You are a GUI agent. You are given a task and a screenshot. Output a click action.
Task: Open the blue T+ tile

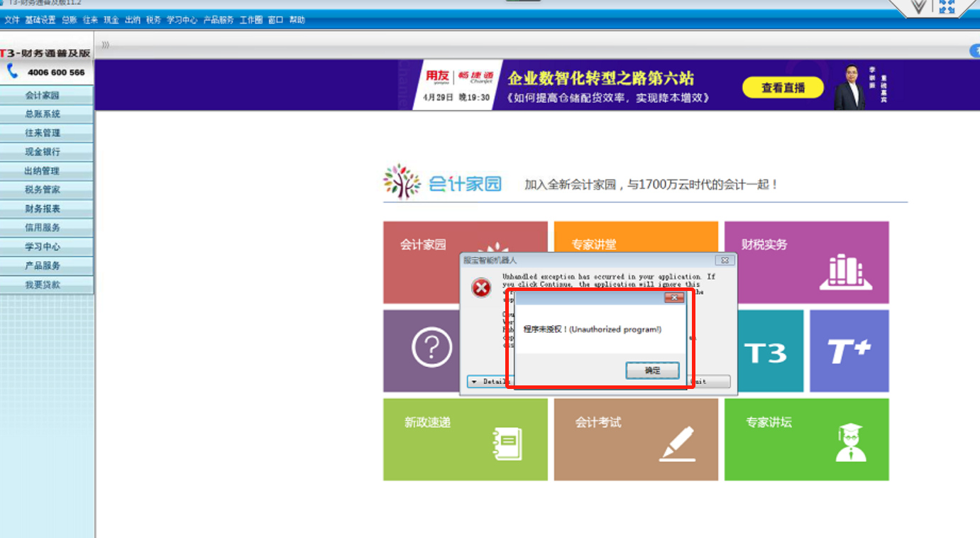point(849,351)
